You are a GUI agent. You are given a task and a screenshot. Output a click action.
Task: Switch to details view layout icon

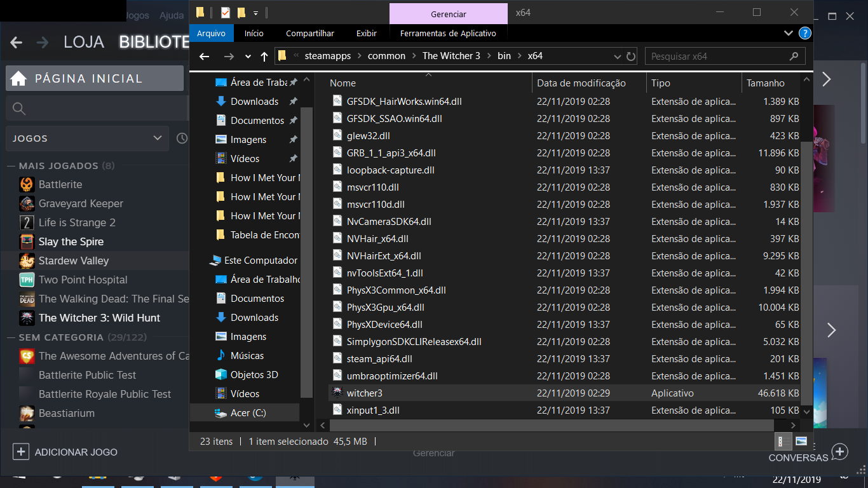[x=783, y=441]
